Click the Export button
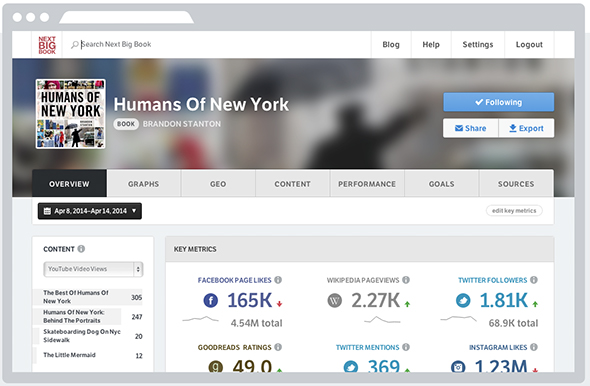The width and height of the screenshot is (590, 386). pos(526,128)
